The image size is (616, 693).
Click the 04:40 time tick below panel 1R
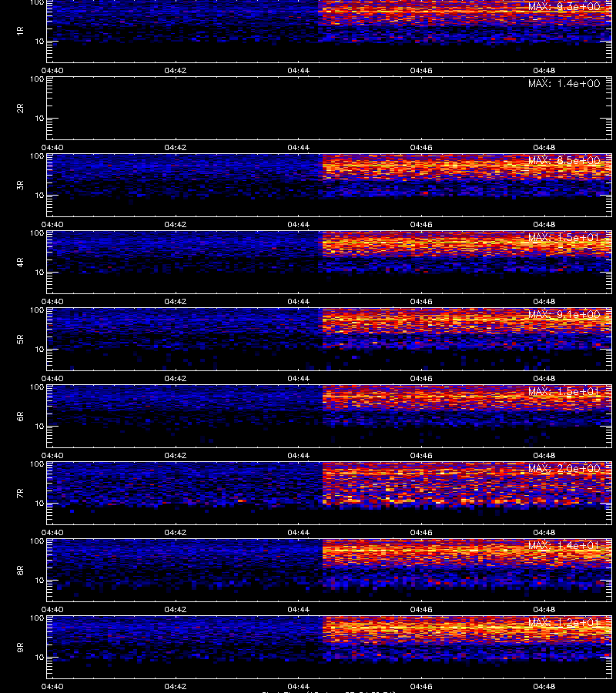pyautogui.click(x=52, y=71)
